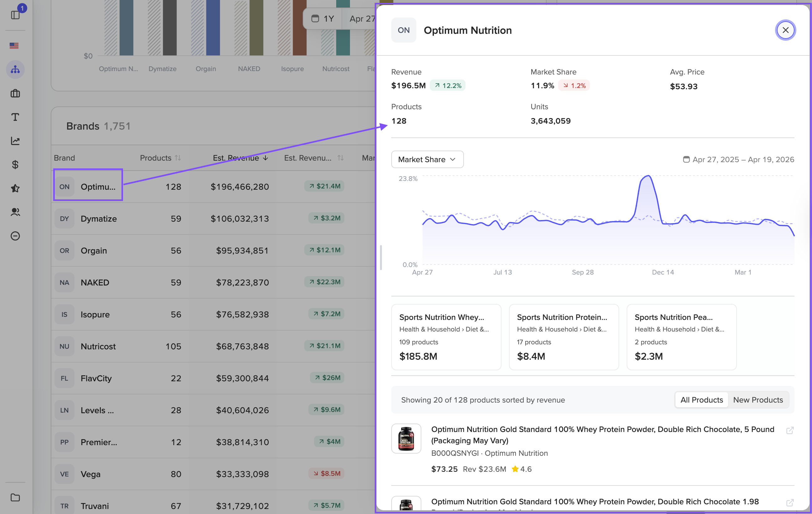Open the users icon in sidebar
The image size is (812, 514).
pyautogui.click(x=15, y=212)
